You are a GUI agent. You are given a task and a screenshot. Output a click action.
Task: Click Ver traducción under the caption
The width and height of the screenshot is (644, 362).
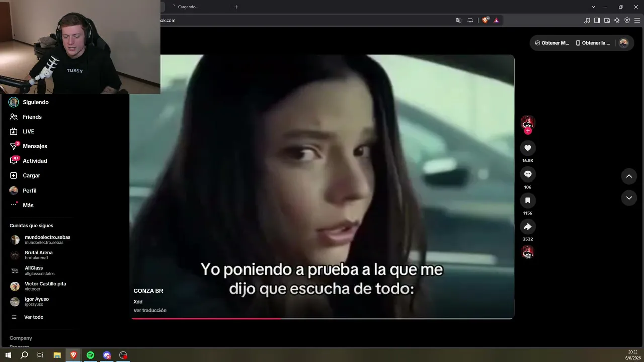tap(150, 310)
